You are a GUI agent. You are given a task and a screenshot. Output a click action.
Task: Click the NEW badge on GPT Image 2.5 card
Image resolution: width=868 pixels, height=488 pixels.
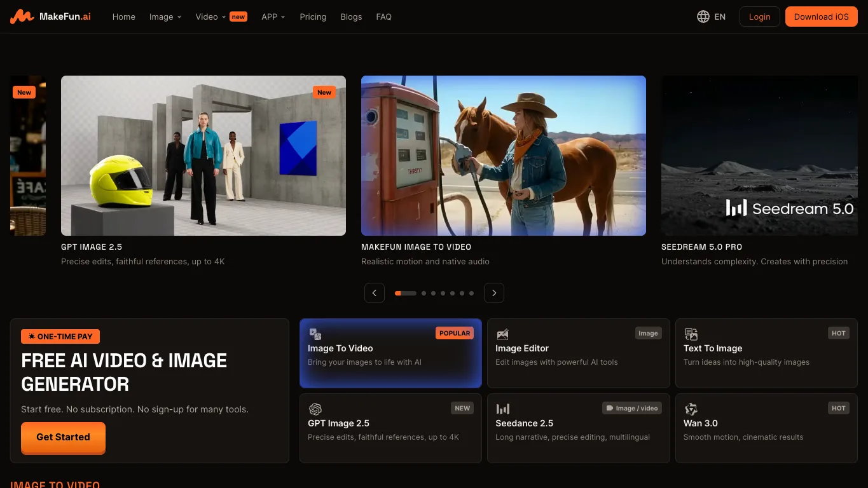tap(462, 408)
